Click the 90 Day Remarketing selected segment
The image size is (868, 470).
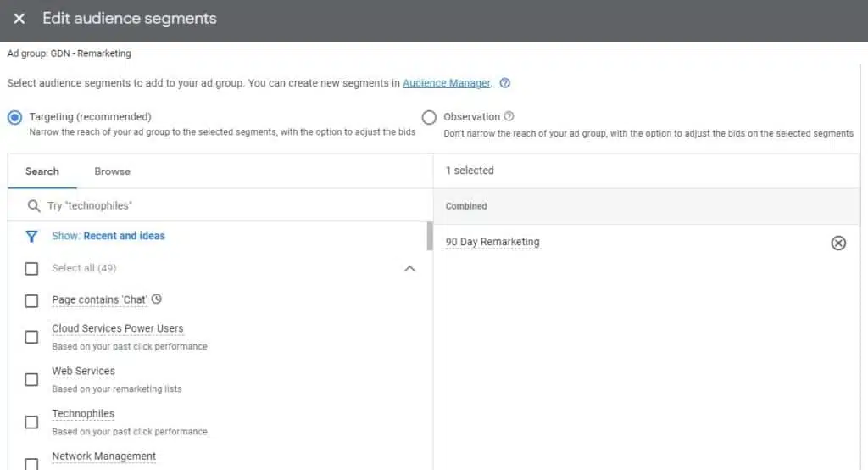pyautogui.click(x=492, y=242)
